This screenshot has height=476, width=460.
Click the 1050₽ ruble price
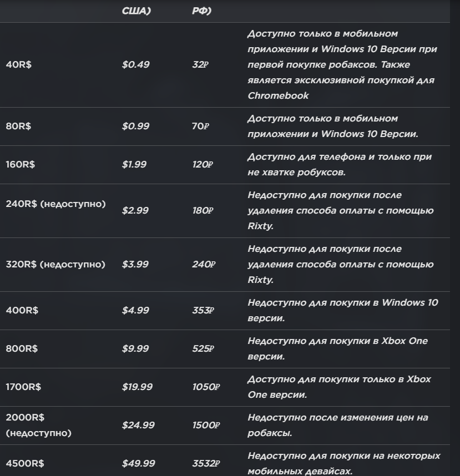point(206,387)
